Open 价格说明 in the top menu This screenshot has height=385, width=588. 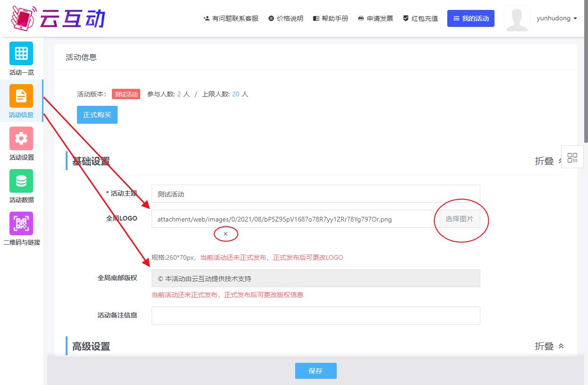[286, 18]
